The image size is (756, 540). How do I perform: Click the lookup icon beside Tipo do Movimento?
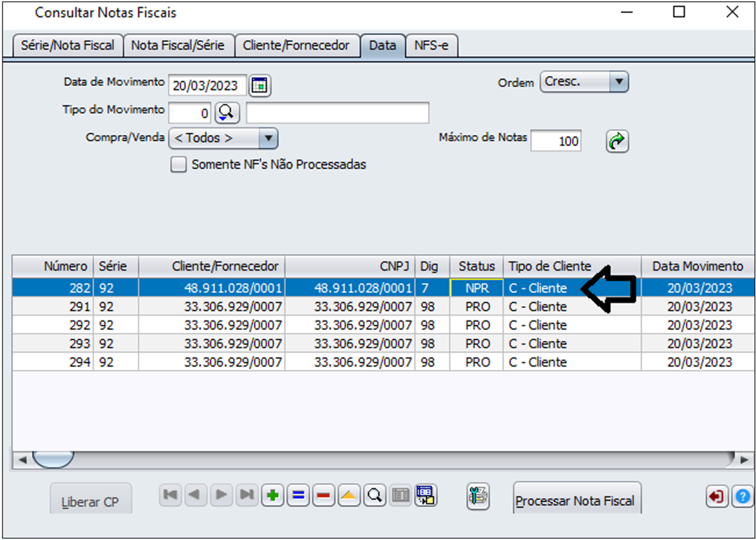click(227, 113)
